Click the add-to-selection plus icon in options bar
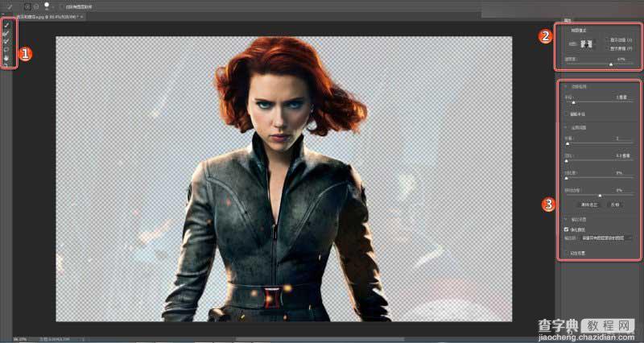 coord(27,6)
